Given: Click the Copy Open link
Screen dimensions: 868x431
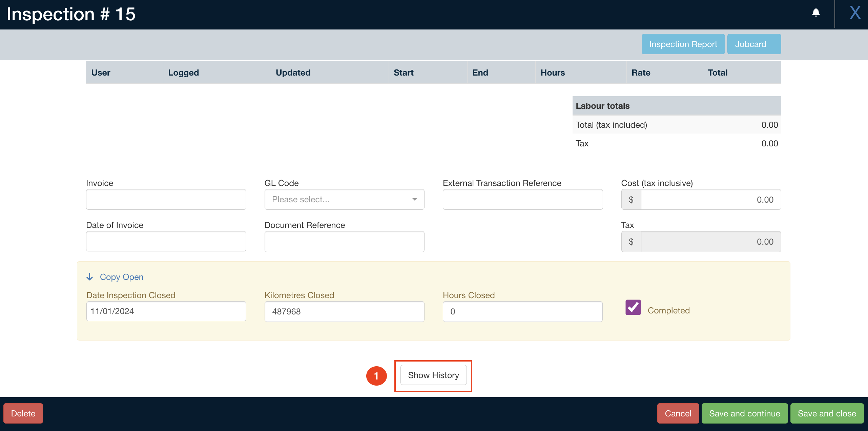Looking at the screenshot, I should click(121, 277).
